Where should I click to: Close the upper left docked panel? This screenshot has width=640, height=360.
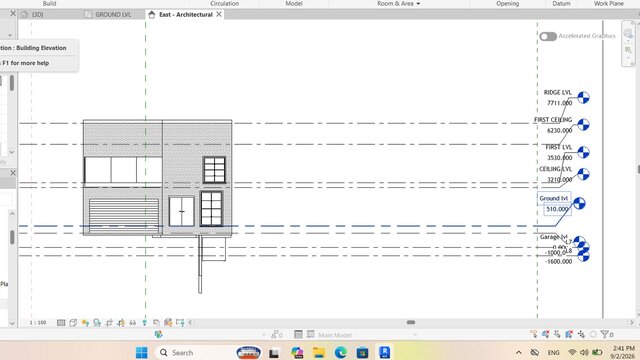(x=13, y=13)
